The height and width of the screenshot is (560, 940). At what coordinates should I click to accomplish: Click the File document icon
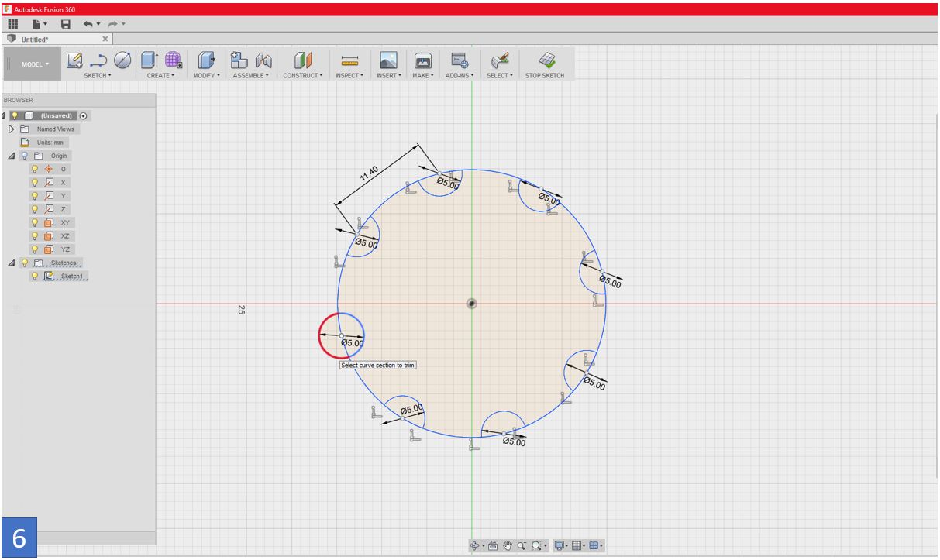37,25
